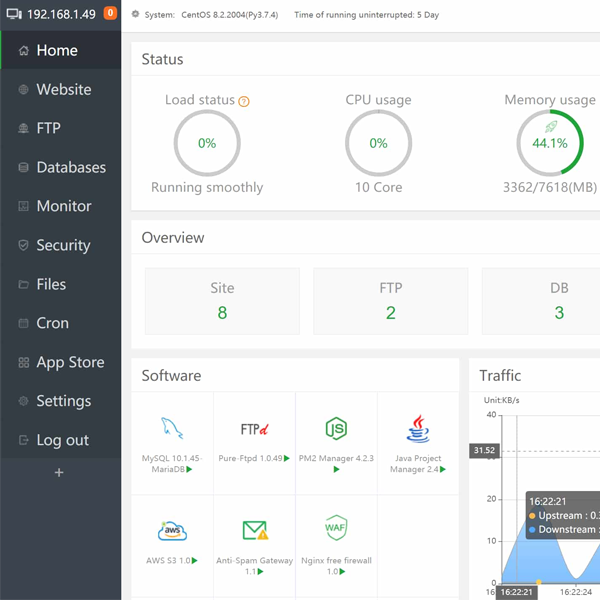This screenshot has width=600, height=600.
Task: Click the Java Project Manager 2.4 label
Action: [x=418, y=463]
